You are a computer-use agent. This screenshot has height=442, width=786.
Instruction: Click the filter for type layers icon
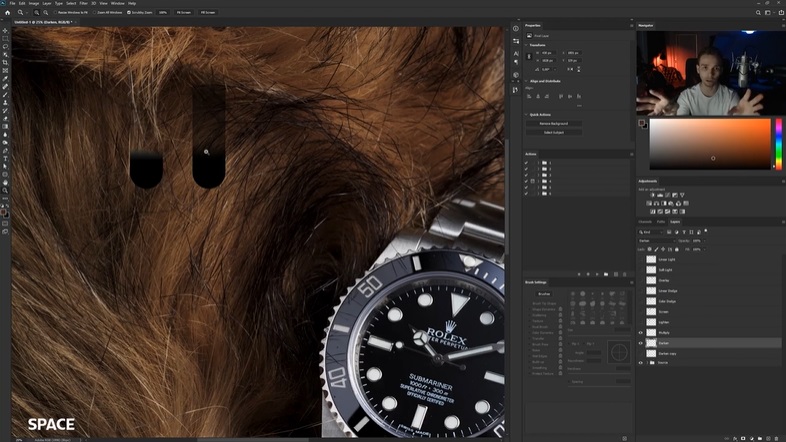684,232
